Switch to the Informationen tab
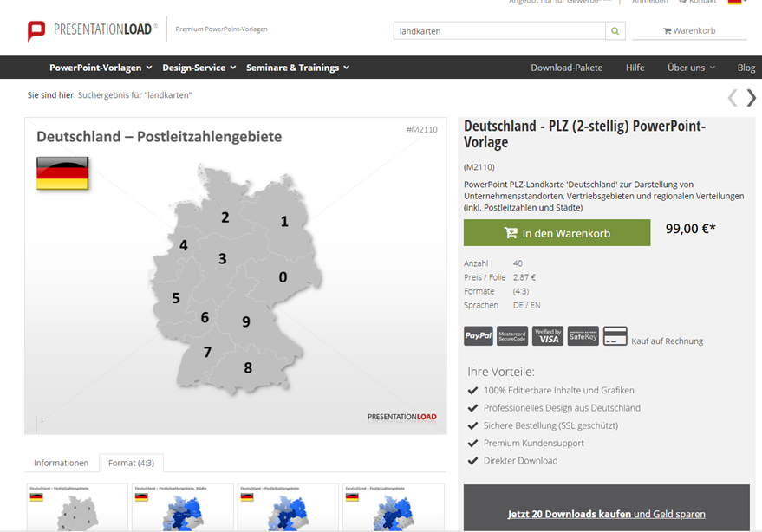This screenshot has width=762, height=532. point(62,463)
